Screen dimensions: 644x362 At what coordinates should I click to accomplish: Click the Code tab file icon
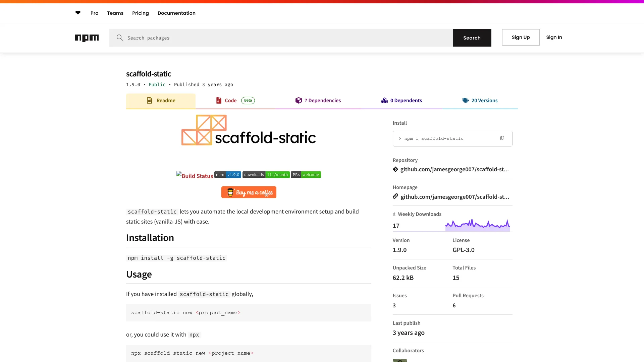219,100
